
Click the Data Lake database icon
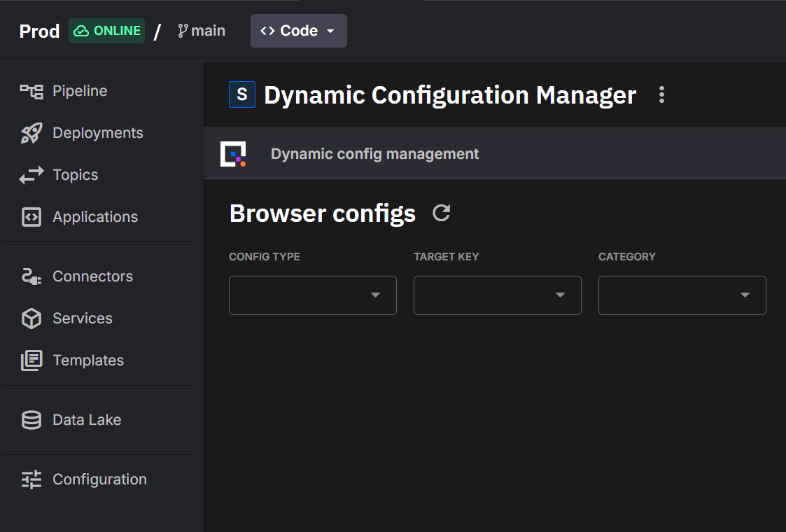coord(31,420)
